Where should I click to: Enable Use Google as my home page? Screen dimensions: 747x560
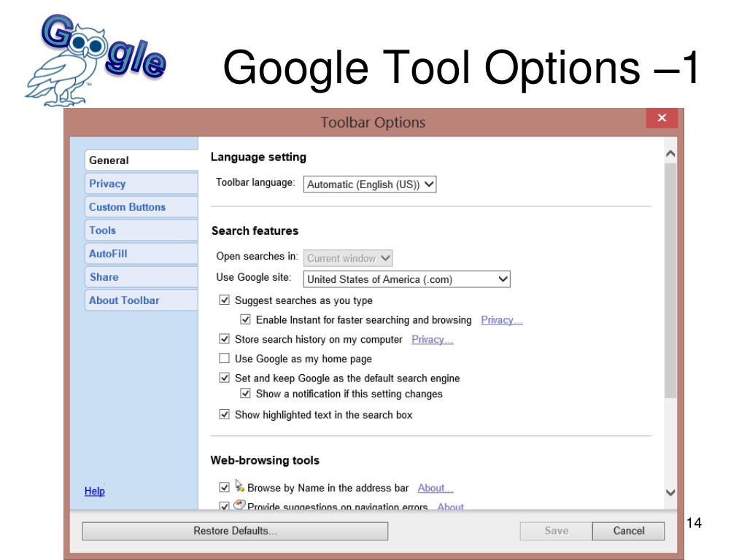(225, 358)
